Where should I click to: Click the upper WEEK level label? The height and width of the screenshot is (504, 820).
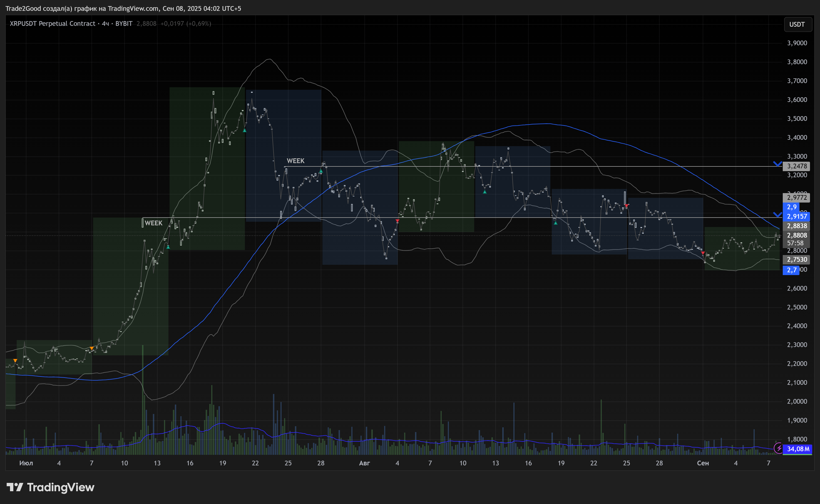[x=295, y=161]
